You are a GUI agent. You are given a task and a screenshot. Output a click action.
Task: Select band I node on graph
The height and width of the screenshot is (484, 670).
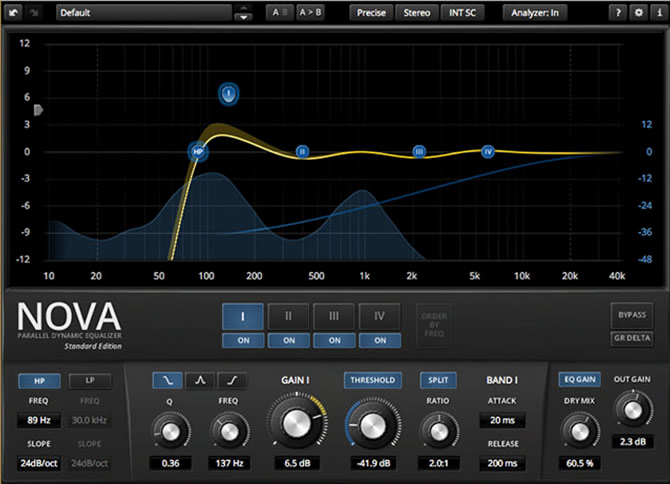tap(229, 94)
